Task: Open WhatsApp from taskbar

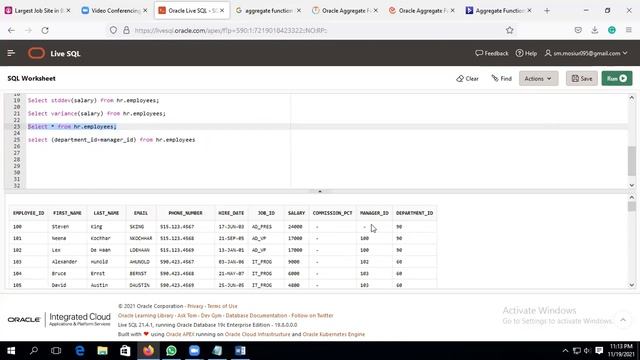Action: 171,351
